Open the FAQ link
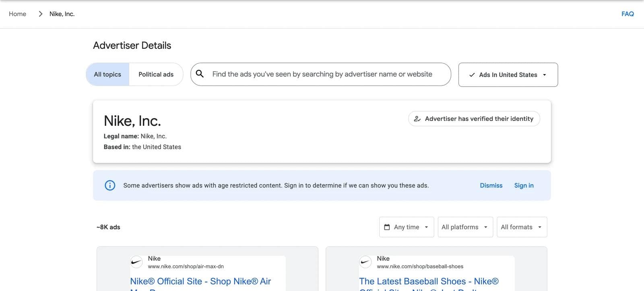The height and width of the screenshot is (291, 644). point(627,14)
